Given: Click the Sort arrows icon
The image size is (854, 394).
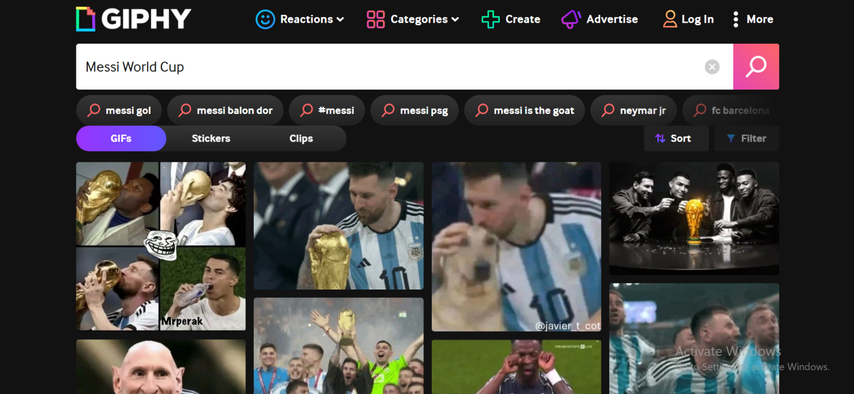Looking at the screenshot, I should coord(660,138).
